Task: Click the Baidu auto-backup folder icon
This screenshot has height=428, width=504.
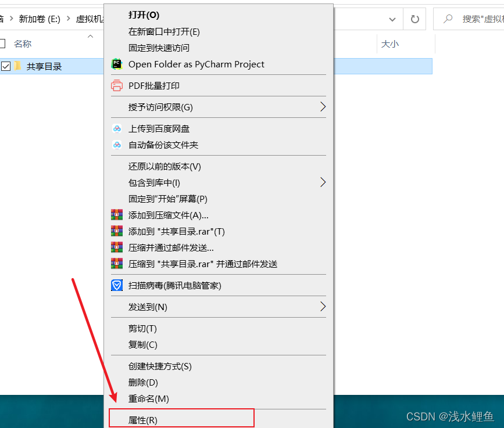Action: [x=117, y=145]
